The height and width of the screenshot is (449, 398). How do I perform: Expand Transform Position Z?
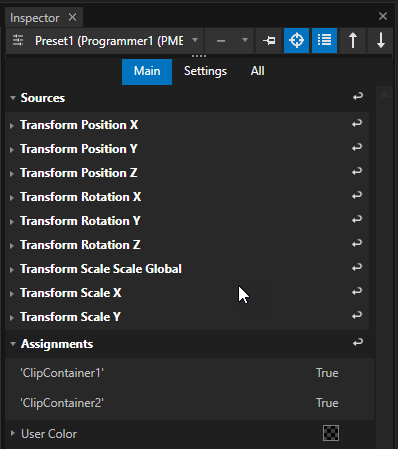[x=12, y=174]
